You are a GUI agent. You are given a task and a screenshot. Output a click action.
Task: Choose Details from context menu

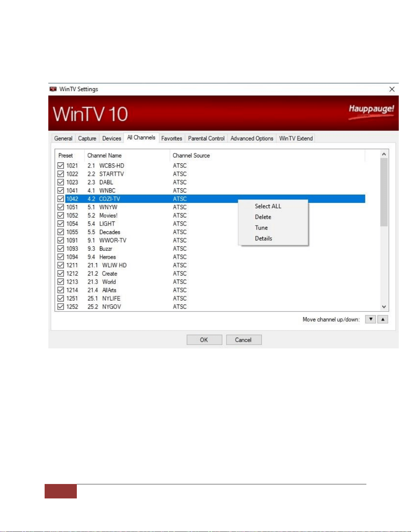(x=273, y=238)
